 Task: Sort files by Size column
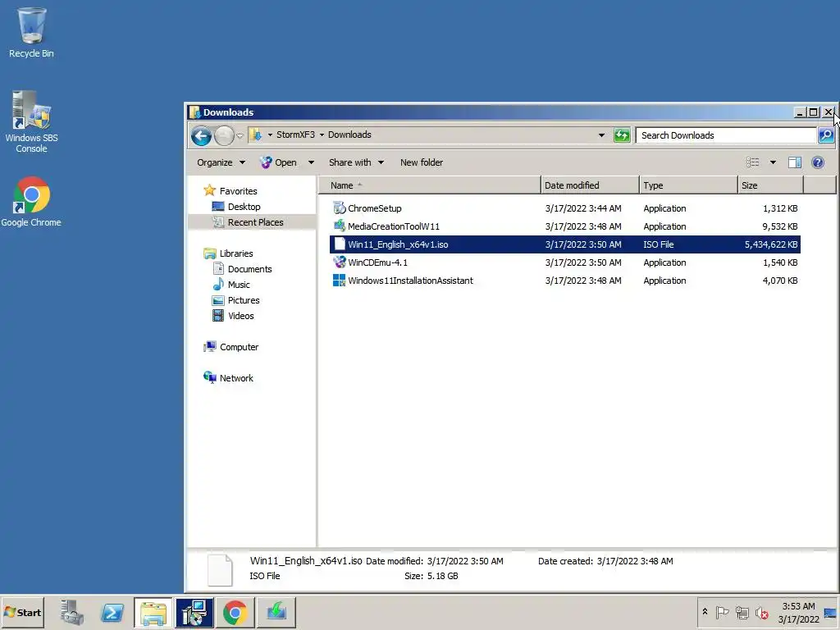(x=771, y=185)
